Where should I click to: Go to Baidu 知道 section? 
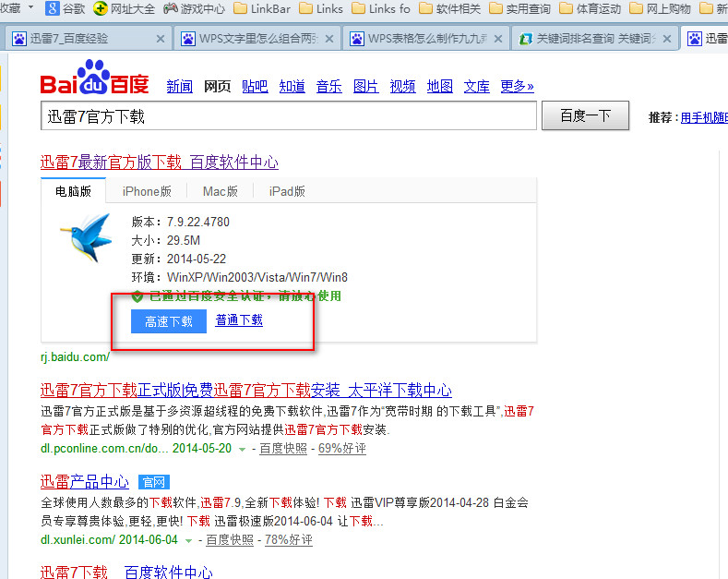click(x=292, y=86)
